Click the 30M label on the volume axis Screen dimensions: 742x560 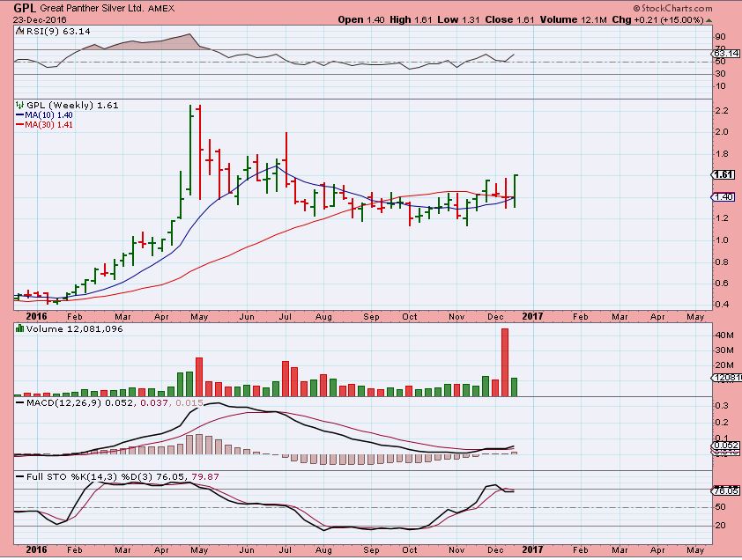(724, 350)
